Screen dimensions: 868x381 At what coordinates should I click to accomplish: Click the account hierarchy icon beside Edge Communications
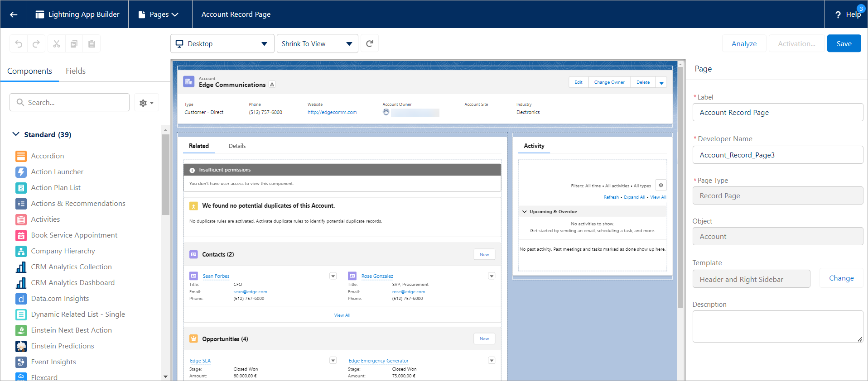(272, 85)
